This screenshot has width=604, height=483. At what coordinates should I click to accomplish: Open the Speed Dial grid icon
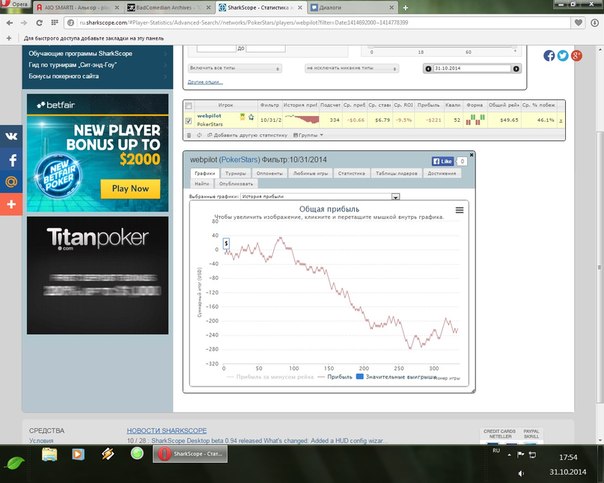tap(54, 23)
